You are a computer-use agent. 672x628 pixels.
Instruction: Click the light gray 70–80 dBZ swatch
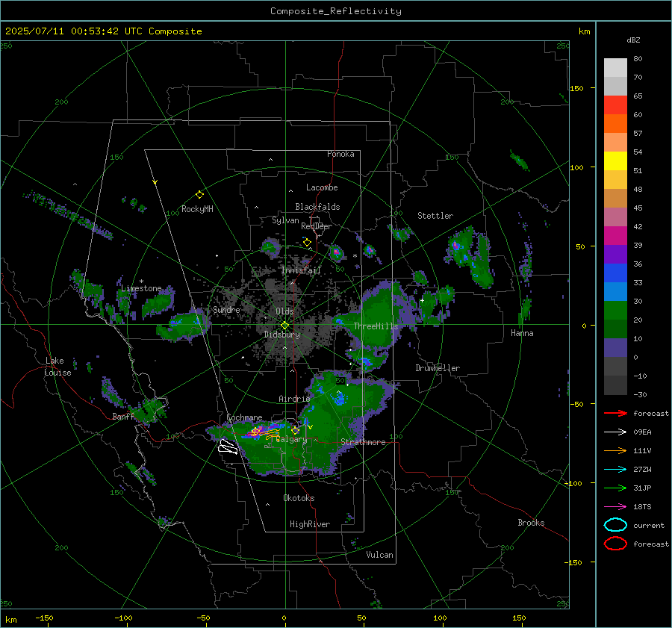coord(615,68)
